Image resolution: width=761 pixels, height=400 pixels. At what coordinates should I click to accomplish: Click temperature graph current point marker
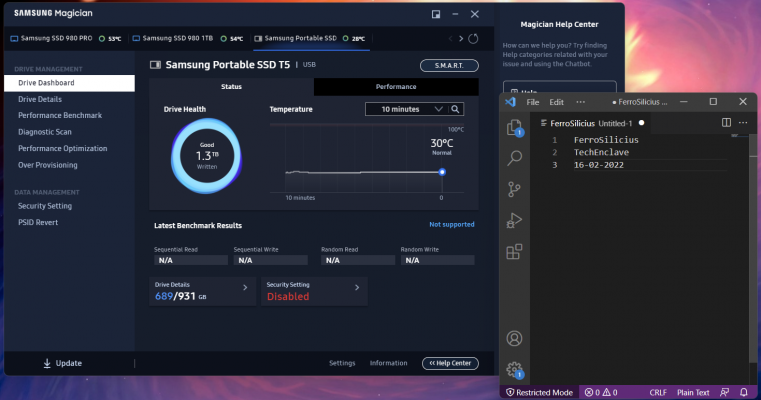coord(442,172)
